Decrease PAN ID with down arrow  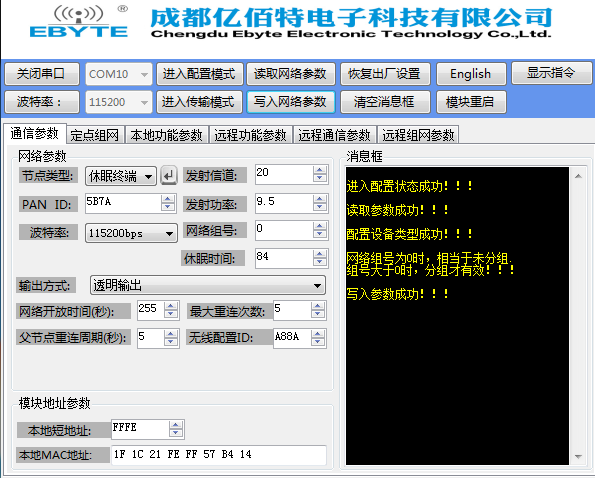167,207
